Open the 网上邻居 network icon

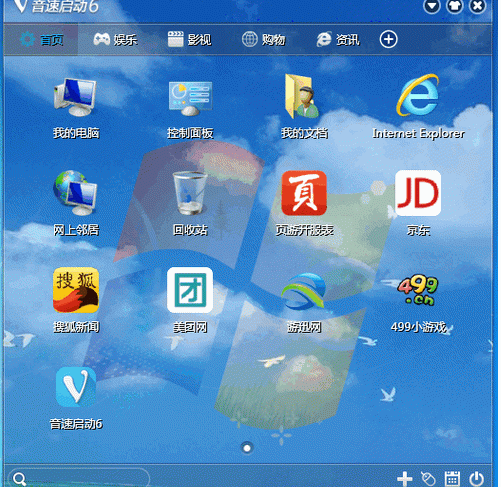75,193
